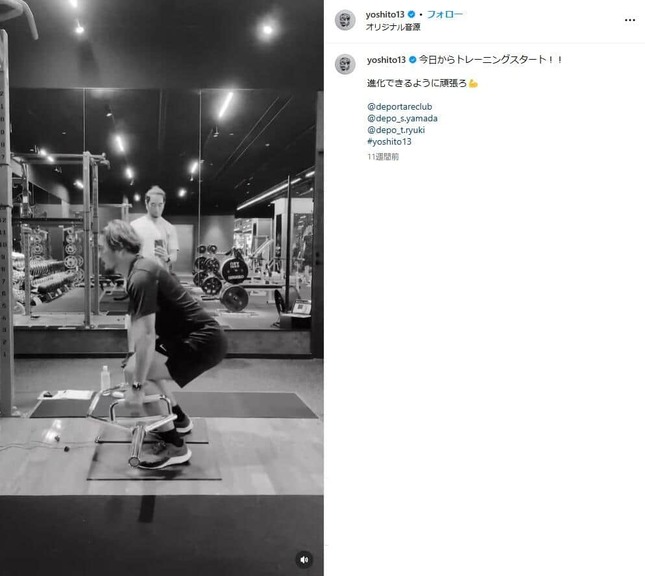
Task: Click the yoshito13 header profile avatar
Action: coord(345,20)
